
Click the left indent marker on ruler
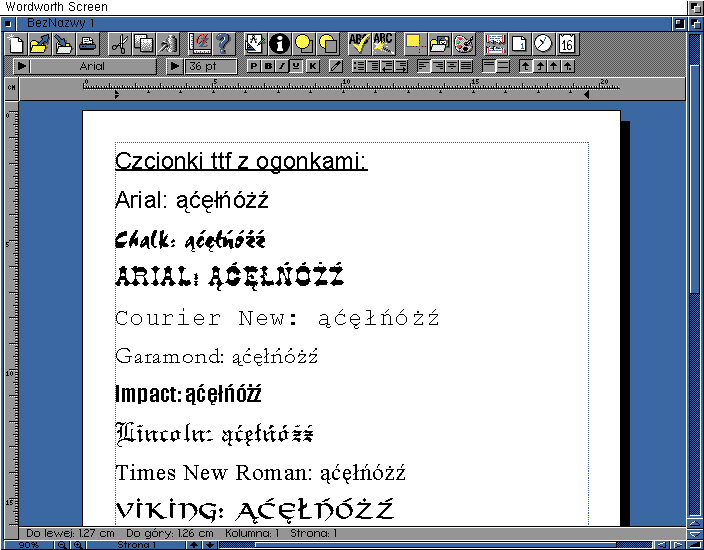click(117, 95)
